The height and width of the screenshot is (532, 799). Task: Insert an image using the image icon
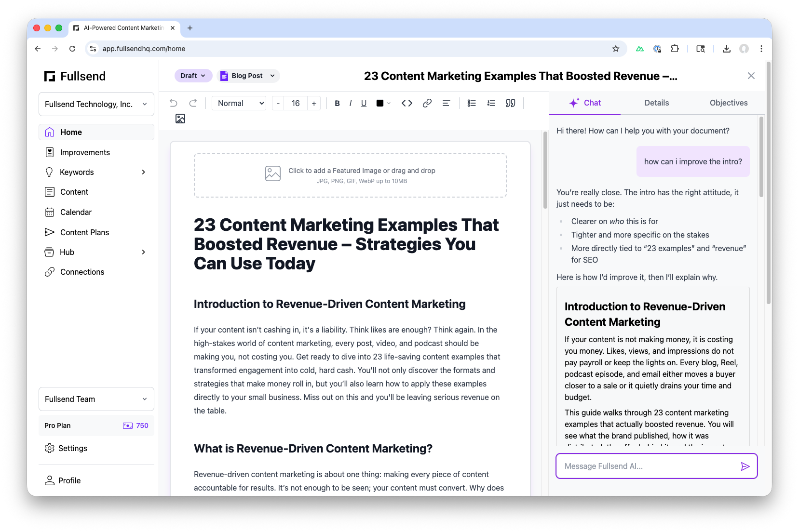(x=180, y=118)
